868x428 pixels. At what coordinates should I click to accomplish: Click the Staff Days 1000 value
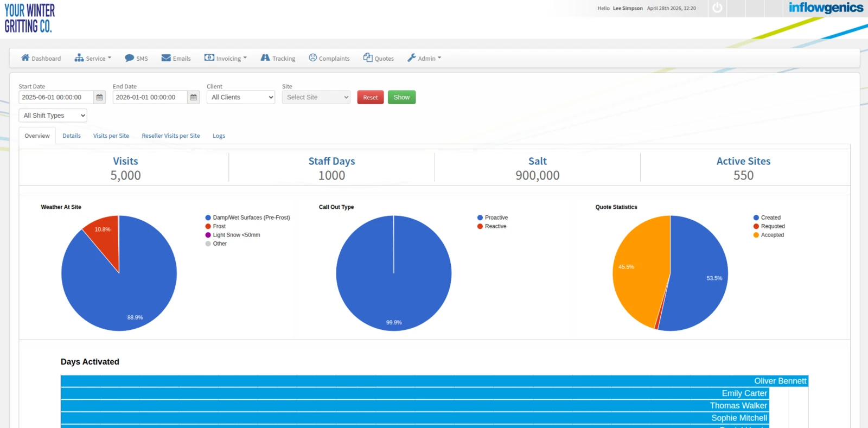tap(331, 176)
